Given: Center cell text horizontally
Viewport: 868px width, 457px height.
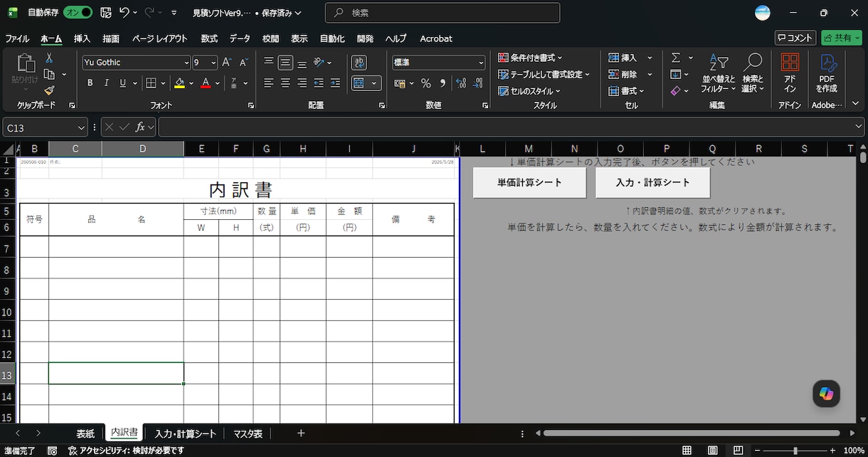Looking at the screenshot, I should (285, 83).
